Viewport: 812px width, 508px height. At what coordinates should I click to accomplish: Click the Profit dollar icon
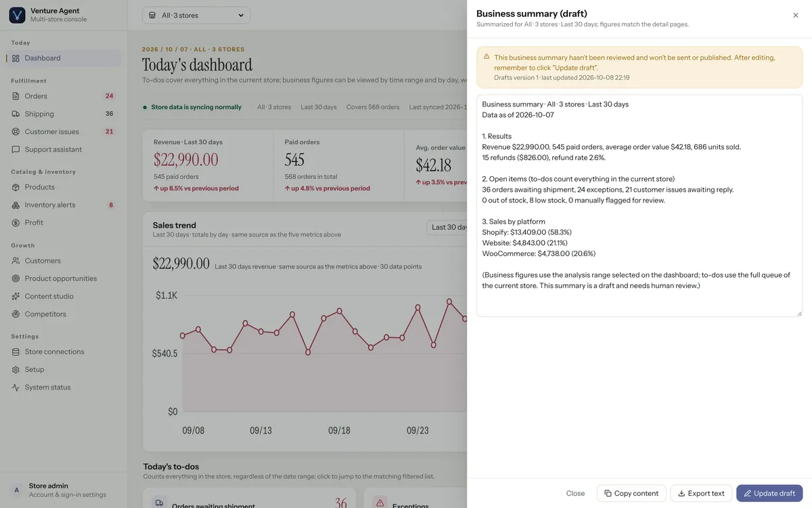(x=16, y=222)
